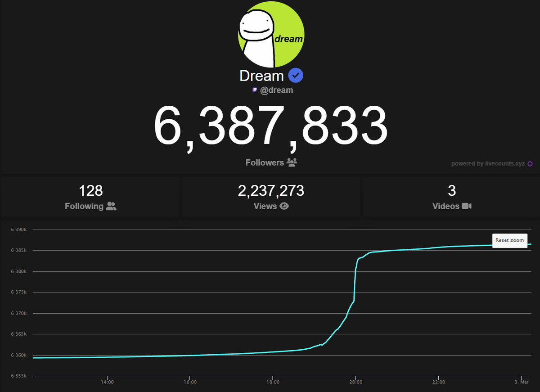This screenshot has height=392, width=540.
Task: Click the 3. Mar date axis label
Action: 522,383
